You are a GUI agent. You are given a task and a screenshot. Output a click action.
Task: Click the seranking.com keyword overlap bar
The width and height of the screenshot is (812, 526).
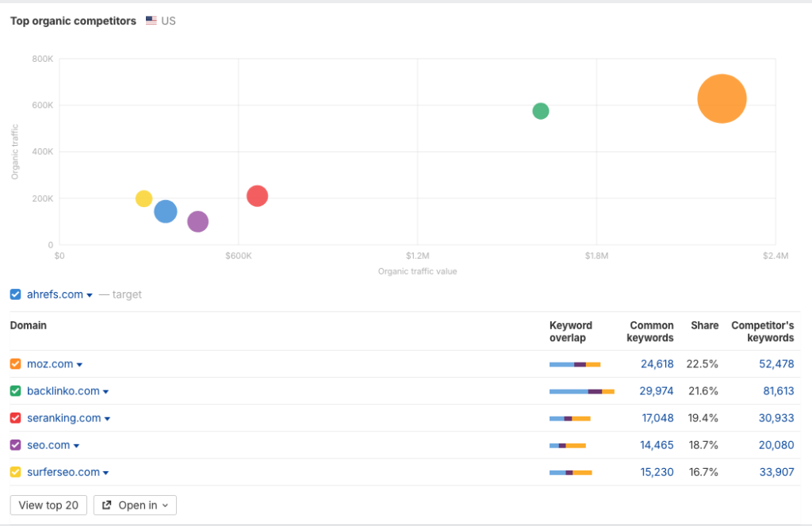[570, 418]
